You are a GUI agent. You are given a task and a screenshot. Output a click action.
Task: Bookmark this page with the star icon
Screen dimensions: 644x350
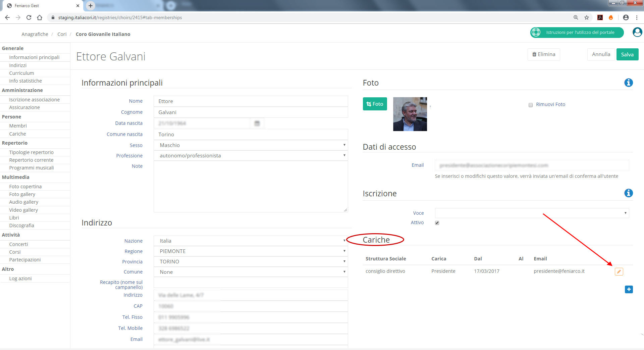(587, 17)
